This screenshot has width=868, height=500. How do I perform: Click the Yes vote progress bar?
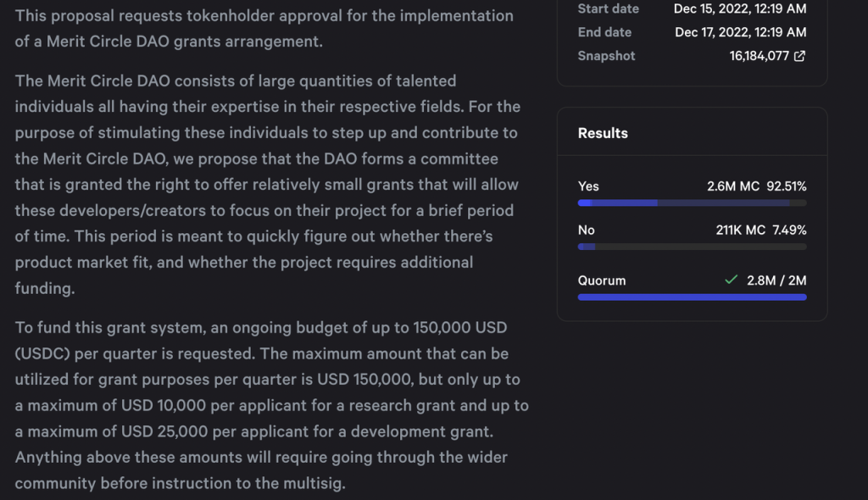[x=692, y=203]
